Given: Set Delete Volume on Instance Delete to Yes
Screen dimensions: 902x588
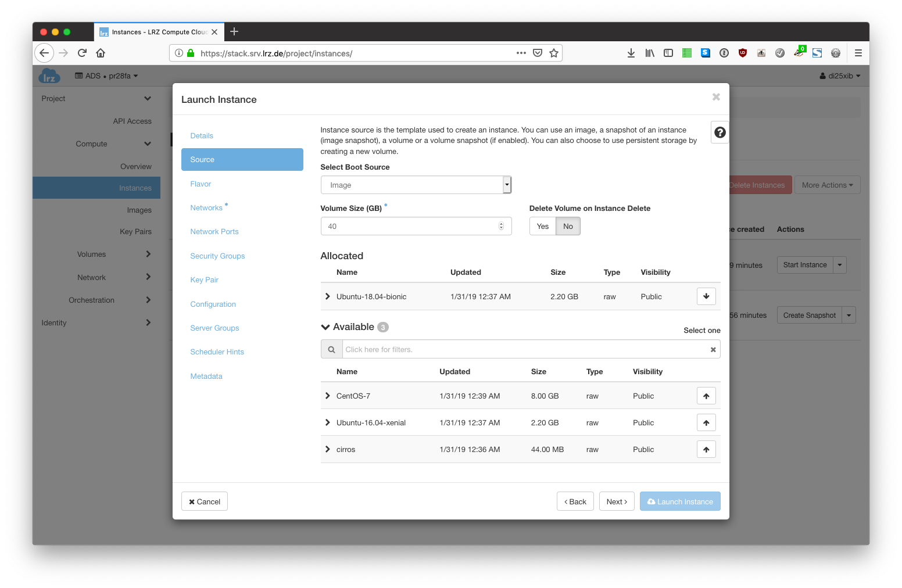Looking at the screenshot, I should coord(542,227).
